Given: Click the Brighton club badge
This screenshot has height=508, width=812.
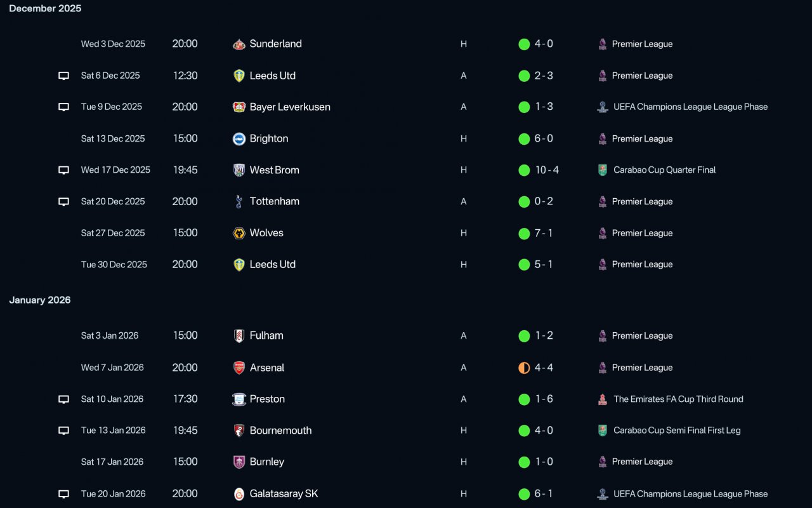Looking at the screenshot, I should pyautogui.click(x=239, y=138).
